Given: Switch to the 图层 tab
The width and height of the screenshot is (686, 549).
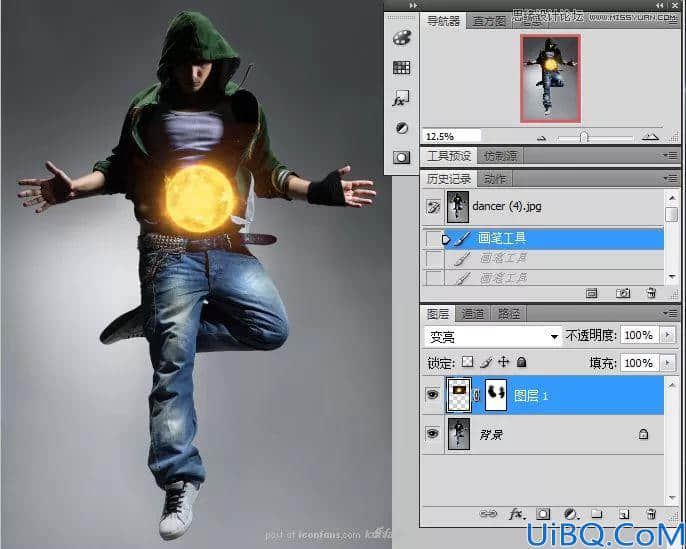Looking at the screenshot, I should tap(438, 314).
